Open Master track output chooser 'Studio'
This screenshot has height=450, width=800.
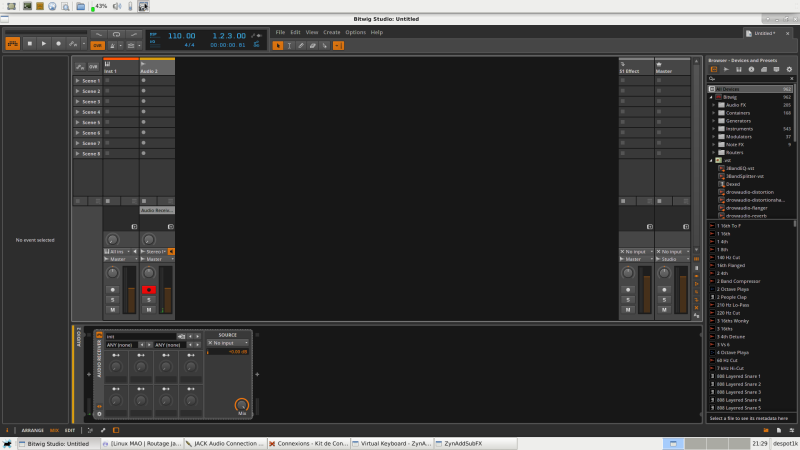[x=672, y=259]
